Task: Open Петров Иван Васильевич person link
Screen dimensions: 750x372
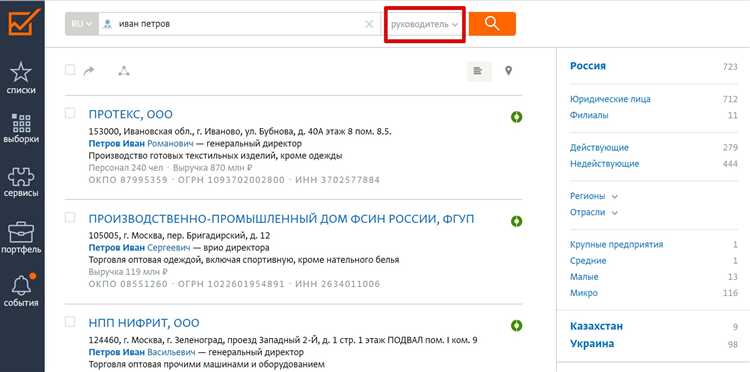Action: (x=142, y=352)
